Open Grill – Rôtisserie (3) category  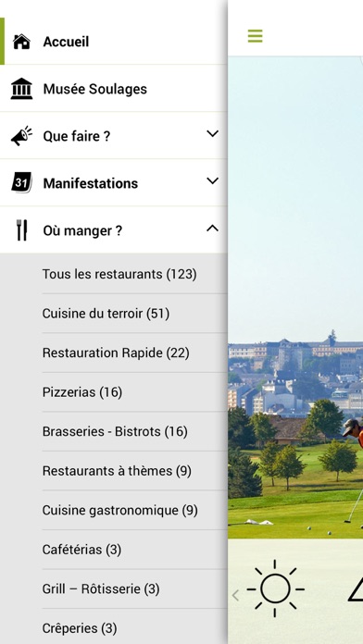(101, 589)
